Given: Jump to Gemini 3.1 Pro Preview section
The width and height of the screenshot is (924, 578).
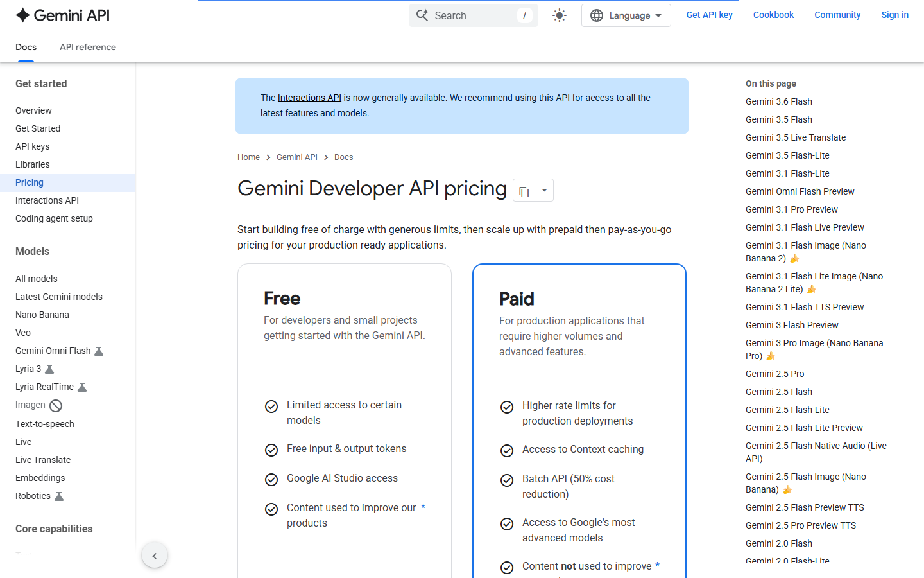Looking at the screenshot, I should pos(792,209).
